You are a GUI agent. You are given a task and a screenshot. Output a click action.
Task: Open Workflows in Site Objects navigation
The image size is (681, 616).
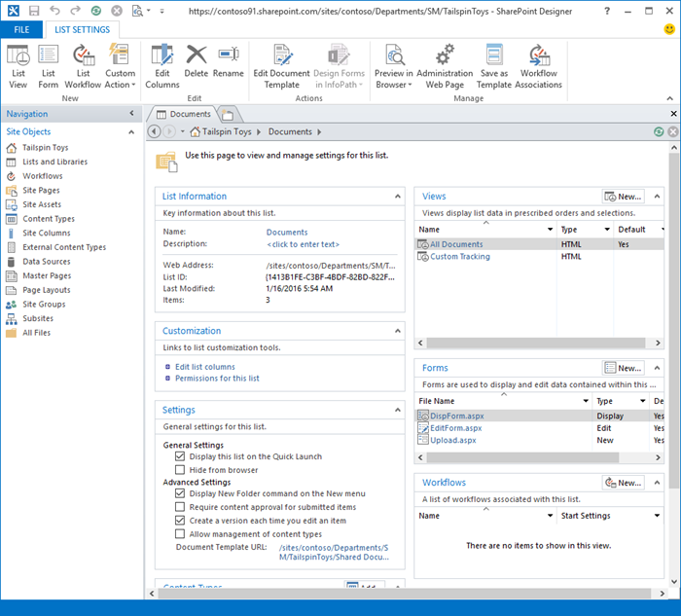point(43,176)
